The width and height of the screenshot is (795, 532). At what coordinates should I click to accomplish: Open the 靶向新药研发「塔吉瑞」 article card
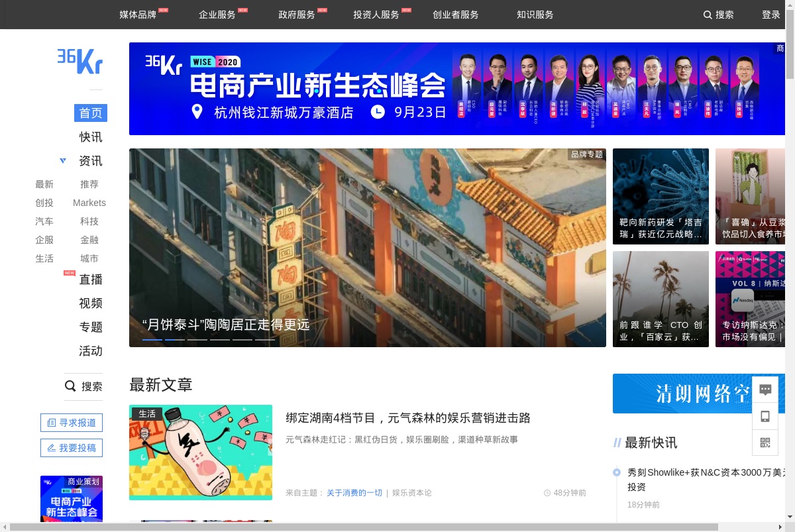[661, 196]
